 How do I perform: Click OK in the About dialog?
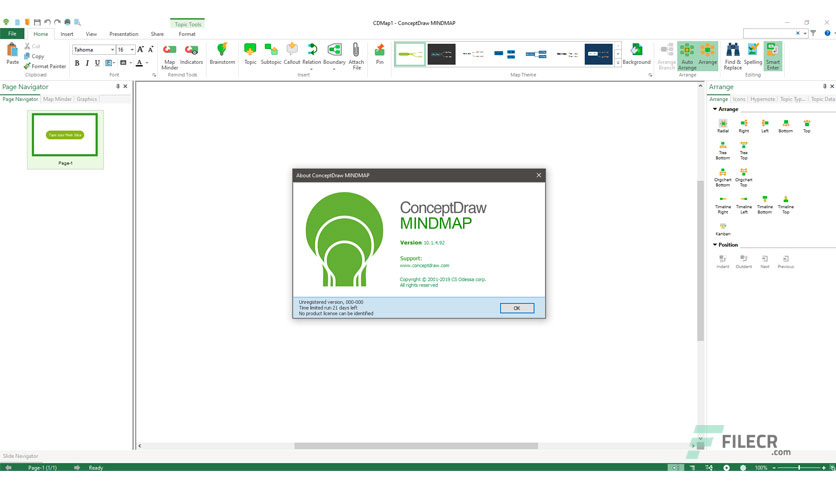point(517,308)
